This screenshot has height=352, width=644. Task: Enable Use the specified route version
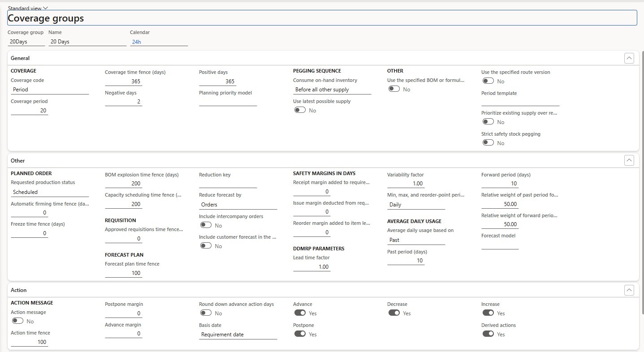[488, 81]
